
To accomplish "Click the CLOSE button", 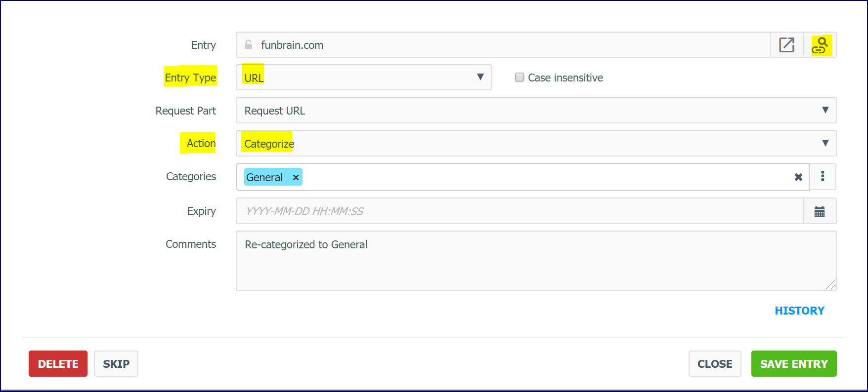I will (x=715, y=364).
